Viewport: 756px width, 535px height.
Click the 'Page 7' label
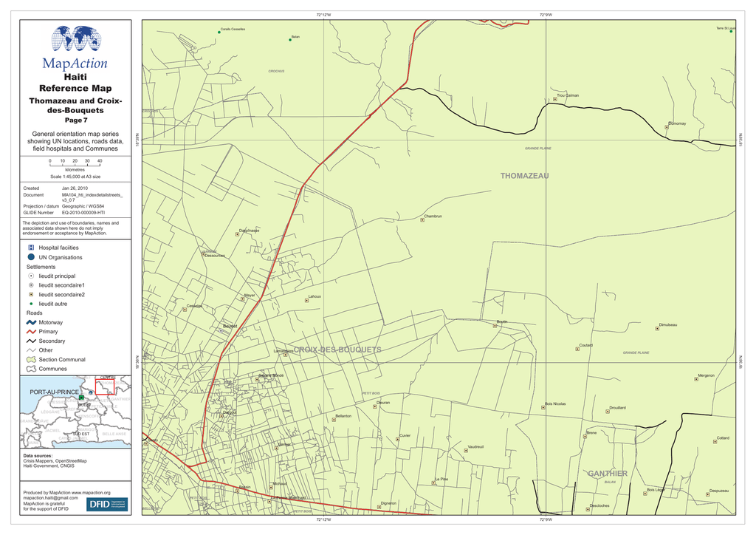[x=76, y=120]
